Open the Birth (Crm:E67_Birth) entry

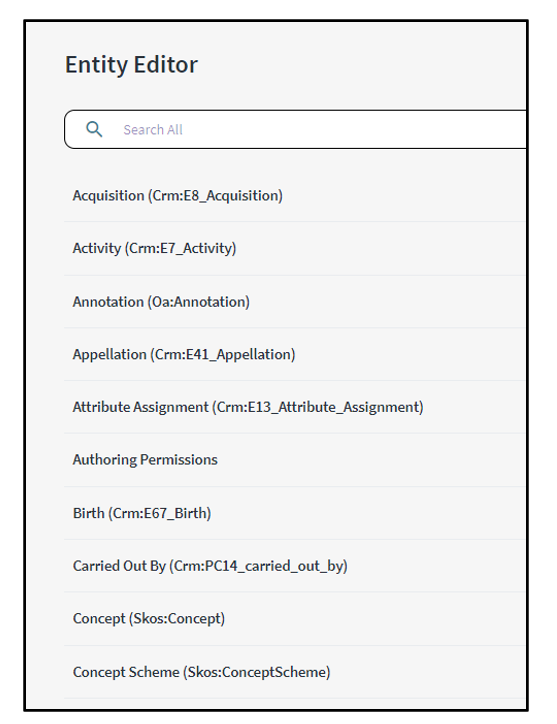(295, 513)
